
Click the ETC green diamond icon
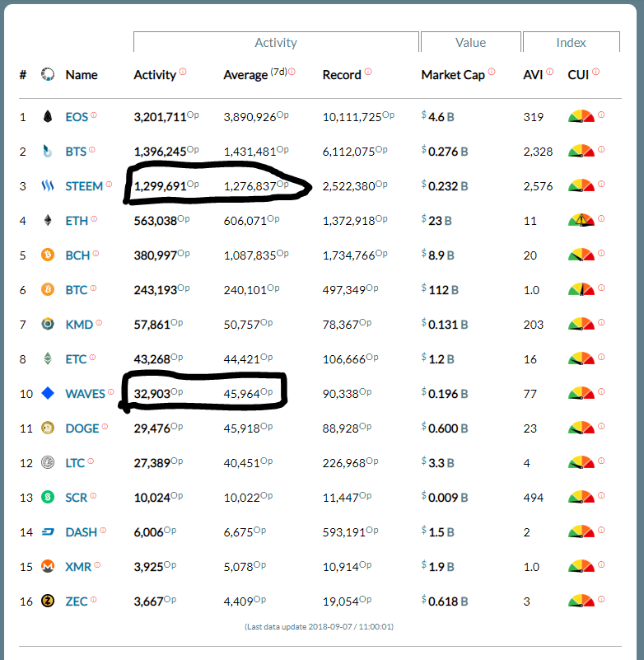coord(48,358)
